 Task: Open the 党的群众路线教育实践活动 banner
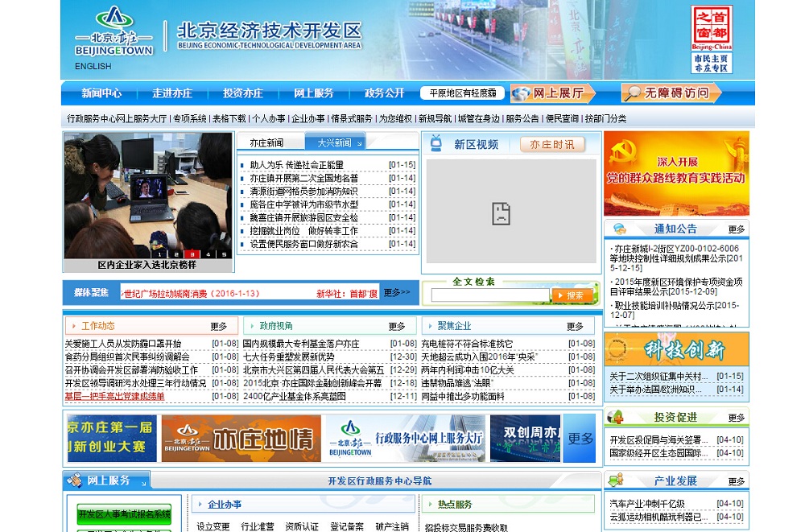(x=676, y=173)
